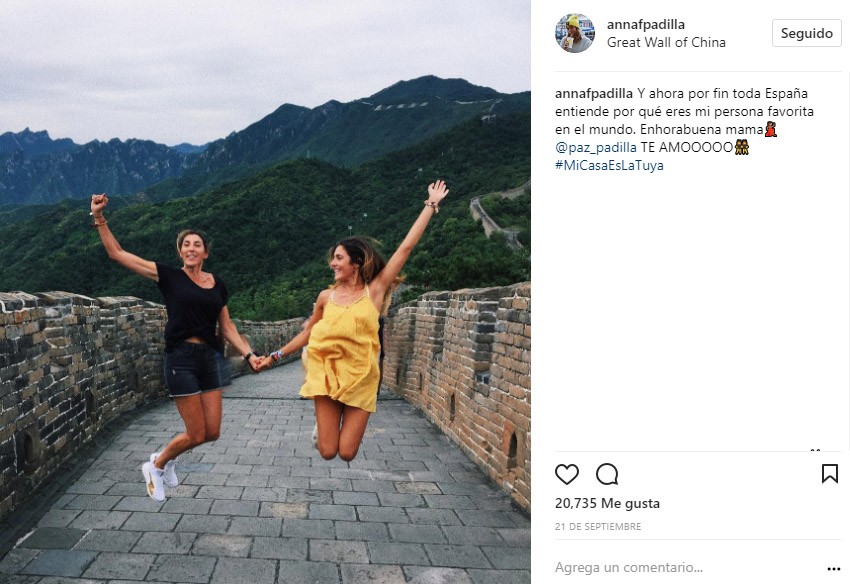Click the two women emoji after AMOOOOO
Image resolution: width=850 pixels, height=584 pixels.
coord(742,147)
